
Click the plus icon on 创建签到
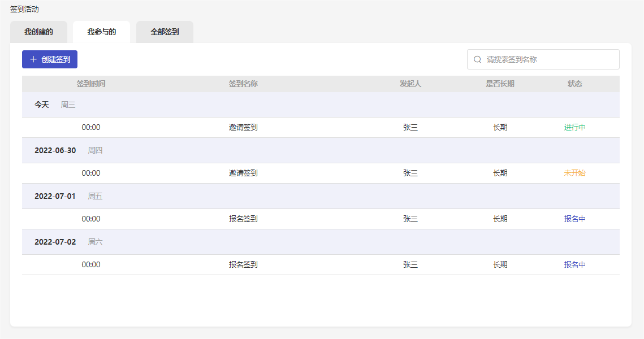[33, 59]
